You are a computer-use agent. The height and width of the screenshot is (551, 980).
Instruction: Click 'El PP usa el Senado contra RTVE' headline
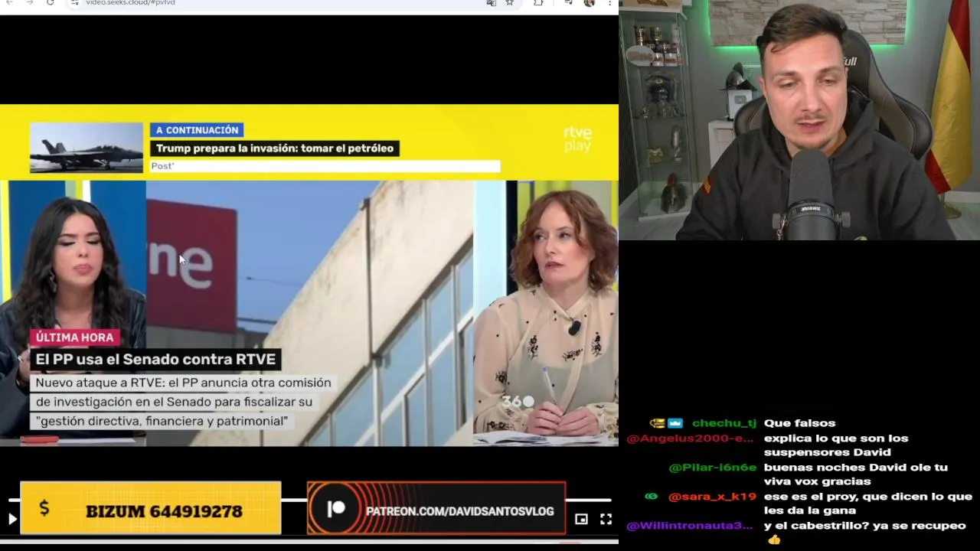[155, 360]
